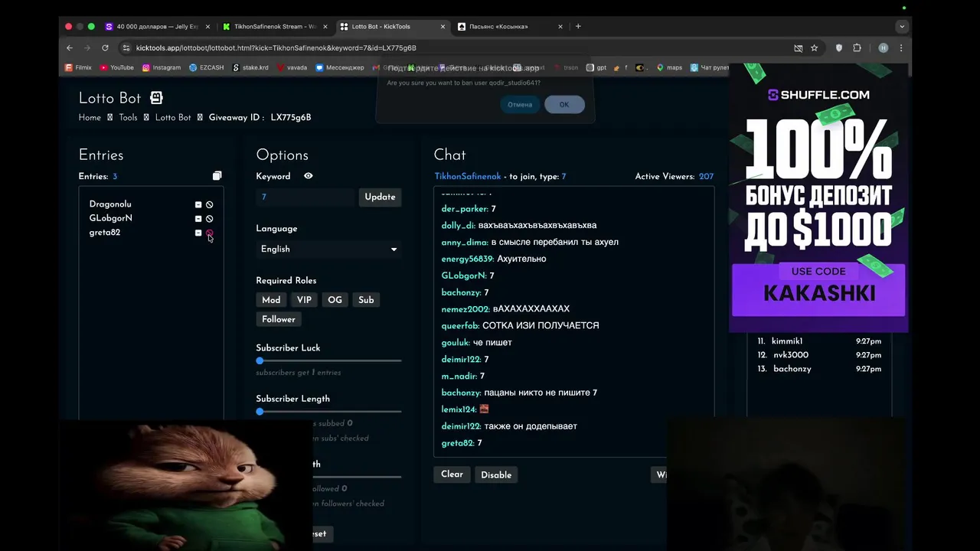Open the Language dropdown set to English

click(328, 249)
